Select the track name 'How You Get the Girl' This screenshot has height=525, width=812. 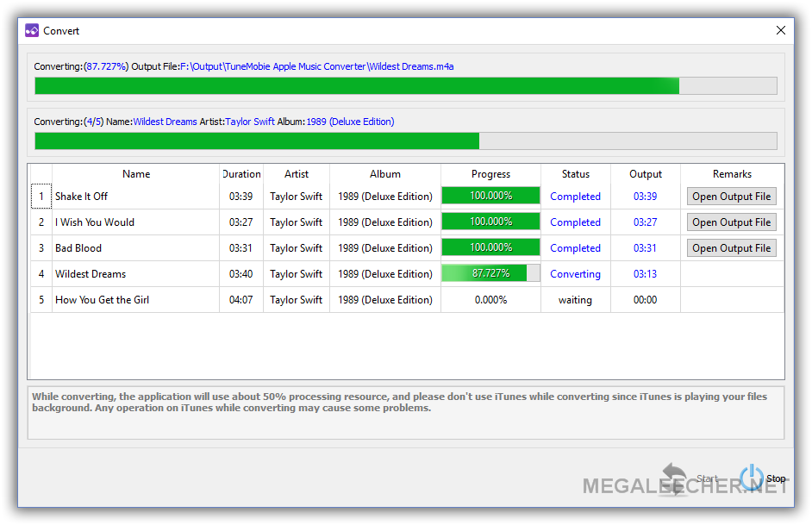pyautogui.click(x=102, y=300)
